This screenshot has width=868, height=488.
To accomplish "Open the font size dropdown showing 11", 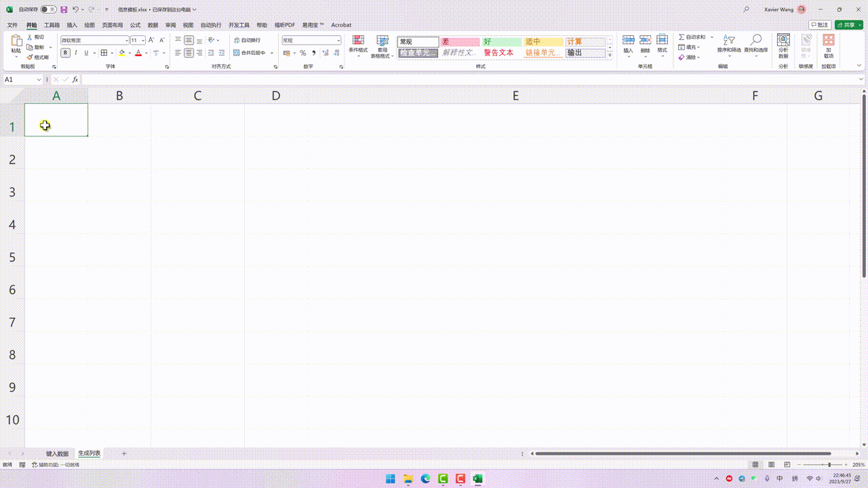I will pyautogui.click(x=143, y=41).
